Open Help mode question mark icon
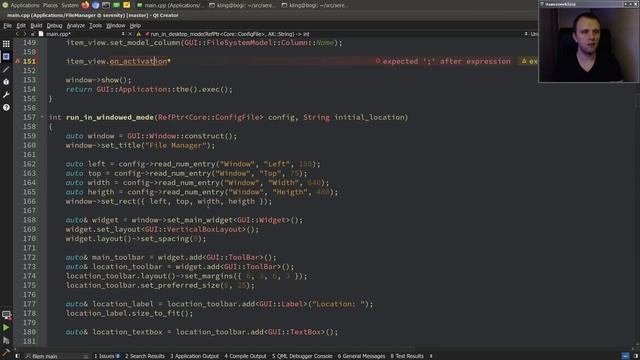The height and width of the screenshot is (360, 640). (6, 107)
